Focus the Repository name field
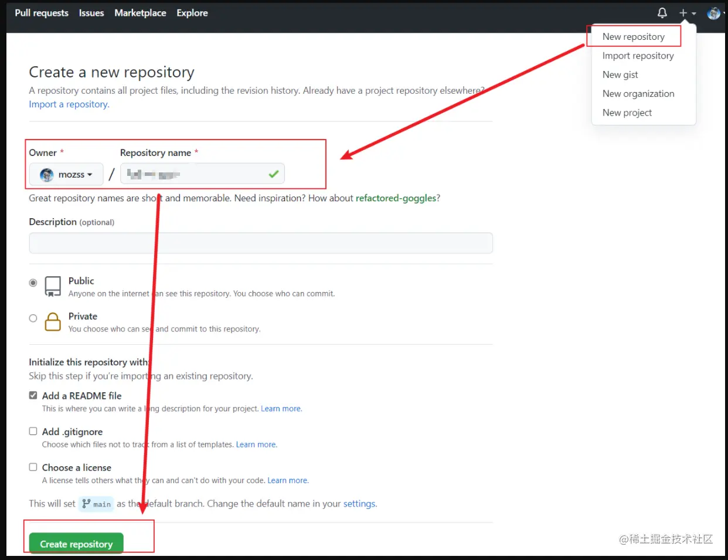Viewport: 728px width, 560px height. coord(202,174)
